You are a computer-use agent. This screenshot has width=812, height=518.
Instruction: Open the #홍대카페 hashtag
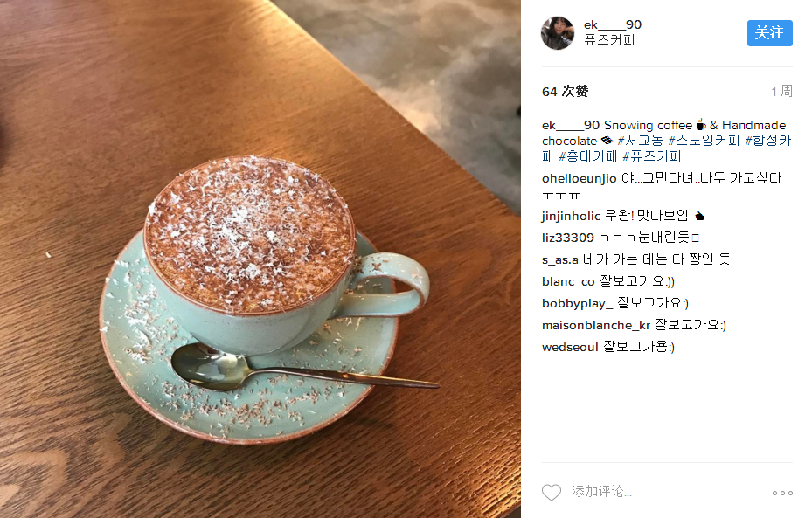point(587,155)
